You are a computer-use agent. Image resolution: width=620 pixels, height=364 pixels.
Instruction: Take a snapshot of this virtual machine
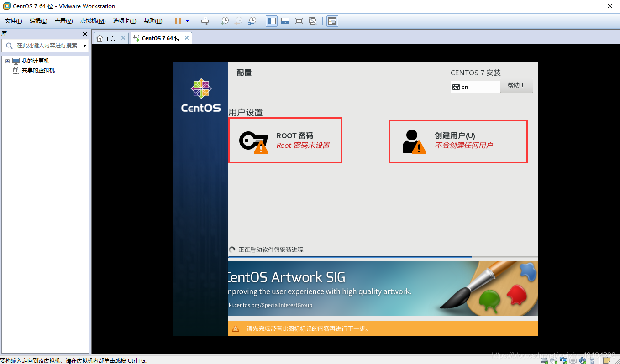(x=225, y=21)
